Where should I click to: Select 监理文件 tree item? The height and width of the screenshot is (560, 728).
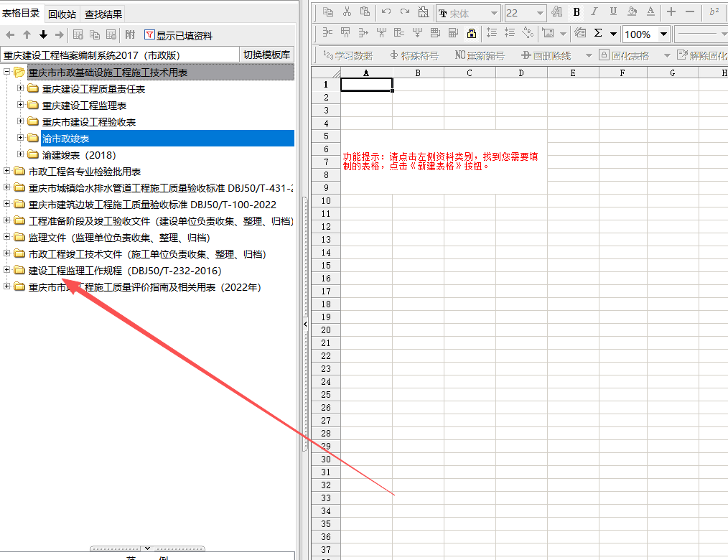(x=119, y=238)
